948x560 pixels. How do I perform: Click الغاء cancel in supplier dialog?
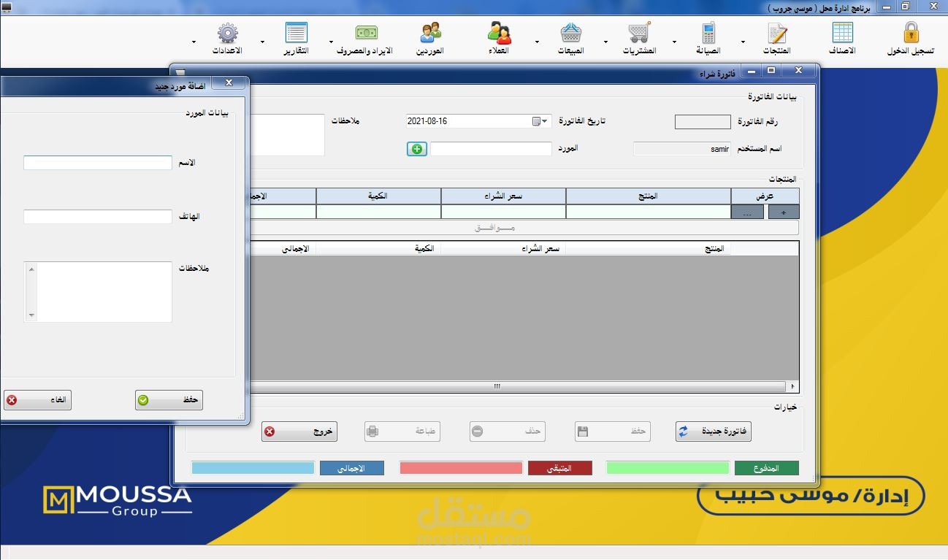[37, 400]
